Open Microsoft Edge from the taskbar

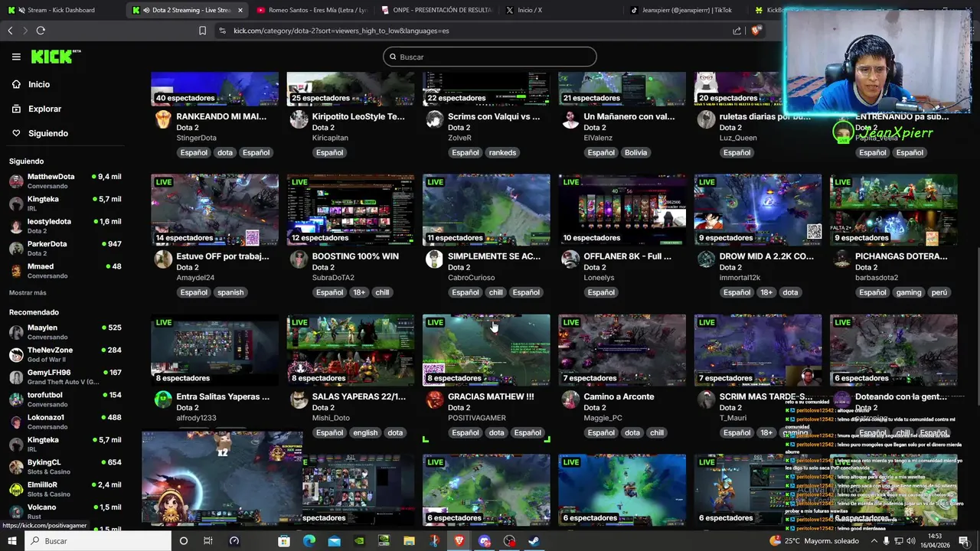click(309, 541)
